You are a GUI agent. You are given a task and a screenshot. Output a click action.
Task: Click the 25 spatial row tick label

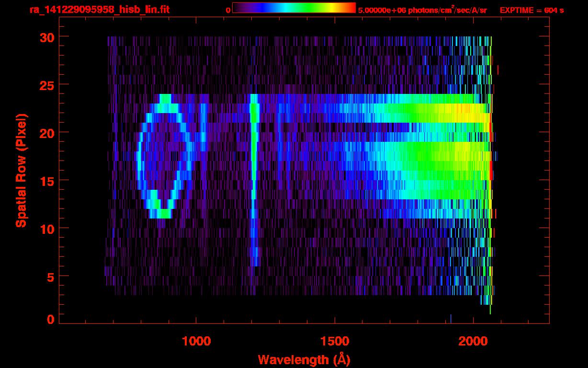pyautogui.click(x=47, y=85)
